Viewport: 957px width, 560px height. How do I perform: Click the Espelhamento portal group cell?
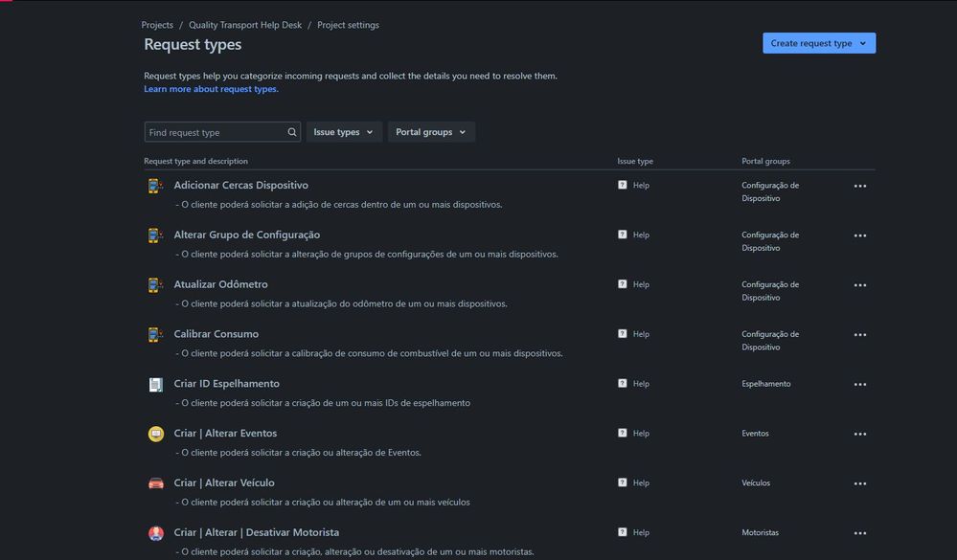[766, 384]
